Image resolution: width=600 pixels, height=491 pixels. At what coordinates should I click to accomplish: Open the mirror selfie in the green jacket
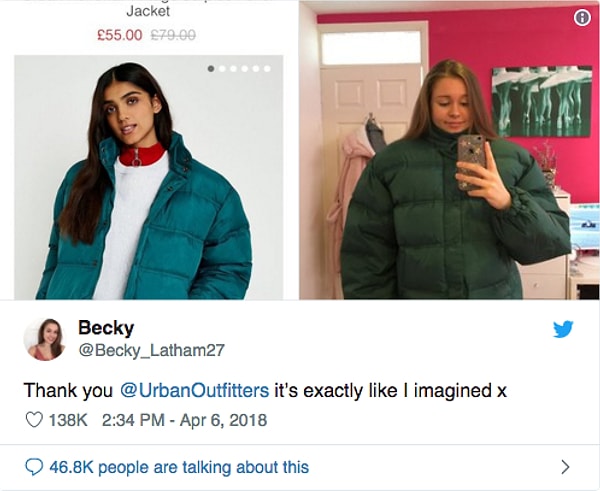[449, 150]
